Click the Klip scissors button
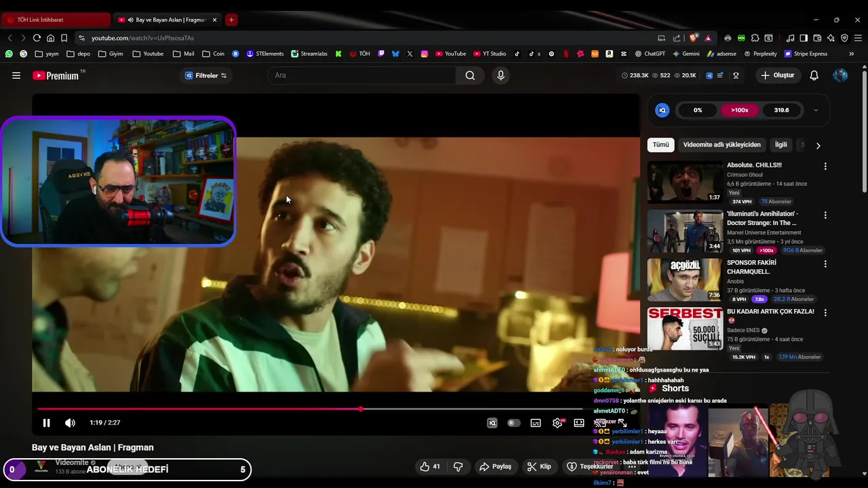Image resolution: width=868 pixels, height=488 pixels. point(539,466)
